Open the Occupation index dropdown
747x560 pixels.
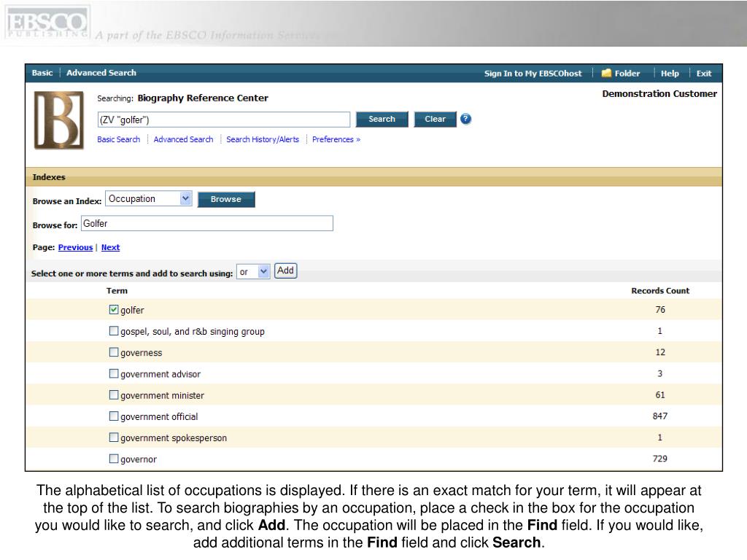click(148, 198)
